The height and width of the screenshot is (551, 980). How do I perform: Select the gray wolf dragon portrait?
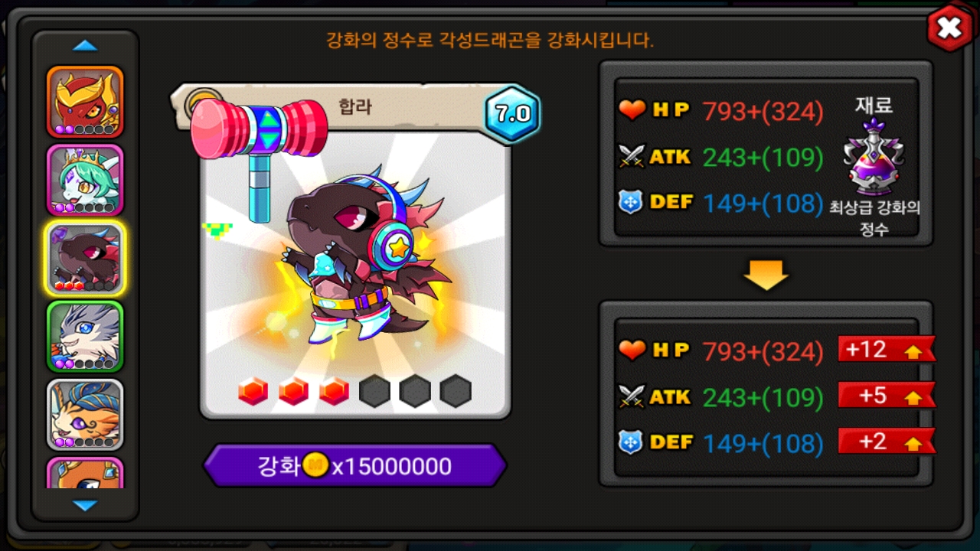(x=85, y=337)
